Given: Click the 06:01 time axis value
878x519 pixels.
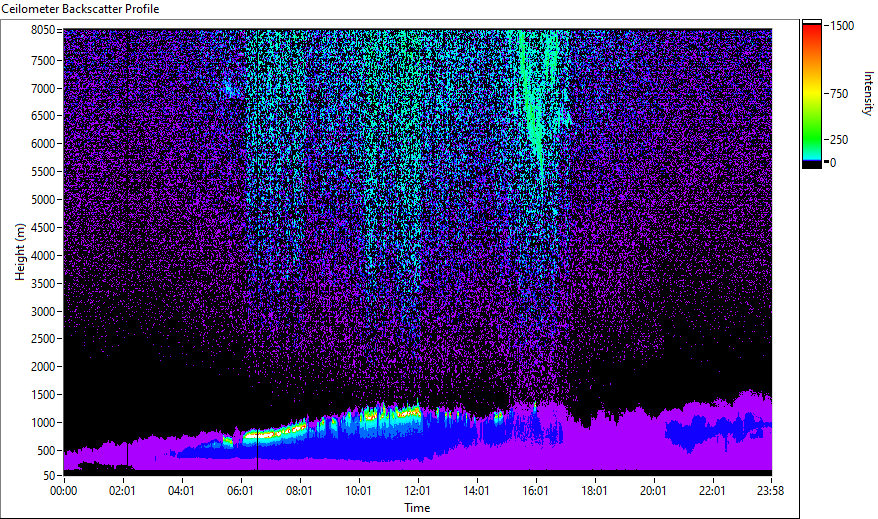Looking at the screenshot, I should click(240, 491).
